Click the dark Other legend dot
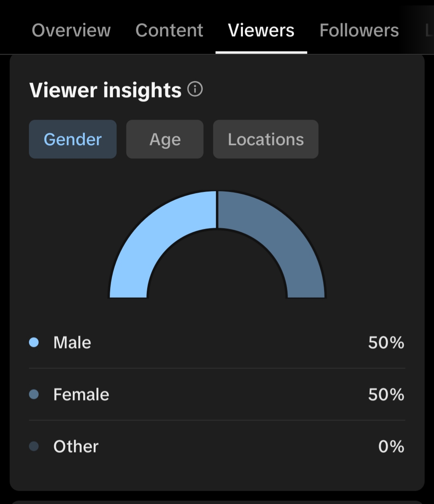 pyautogui.click(x=34, y=446)
